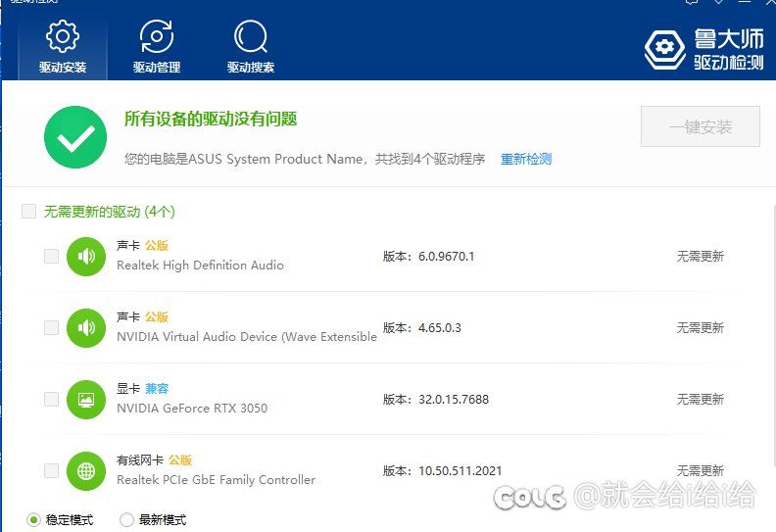
Task: Tick checkbox for Realtek PCIe GbE Controller
Action: pos(51,471)
